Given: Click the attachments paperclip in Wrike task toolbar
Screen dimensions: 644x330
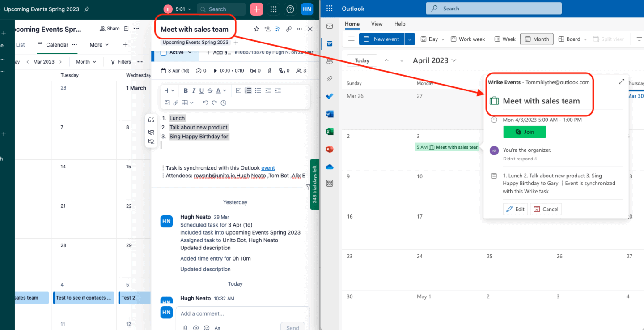Looking at the screenshot, I should (x=269, y=70).
